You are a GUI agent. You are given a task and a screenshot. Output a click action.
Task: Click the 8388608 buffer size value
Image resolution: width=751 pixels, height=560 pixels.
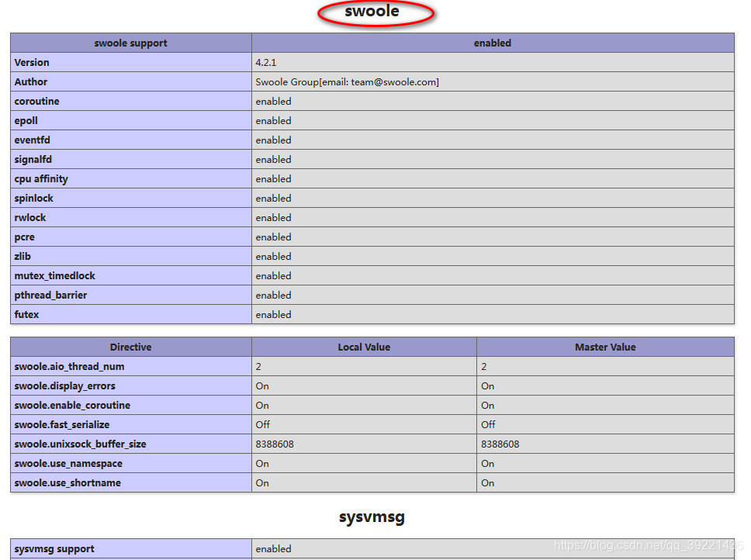[x=273, y=444]
